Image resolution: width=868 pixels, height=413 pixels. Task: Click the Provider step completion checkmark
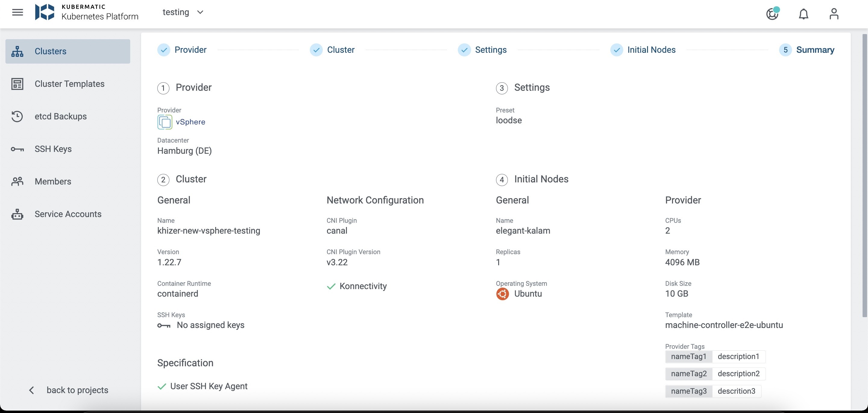coord(163,49)
